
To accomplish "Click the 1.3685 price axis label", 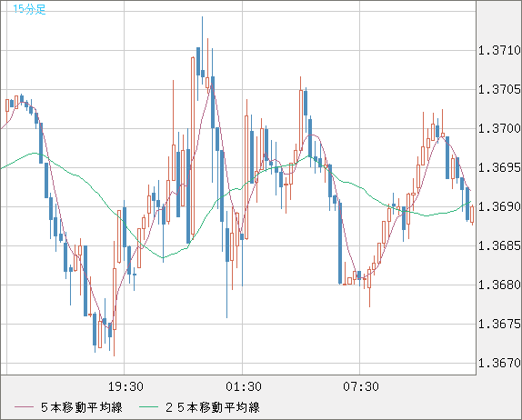I will coord(499,246).
